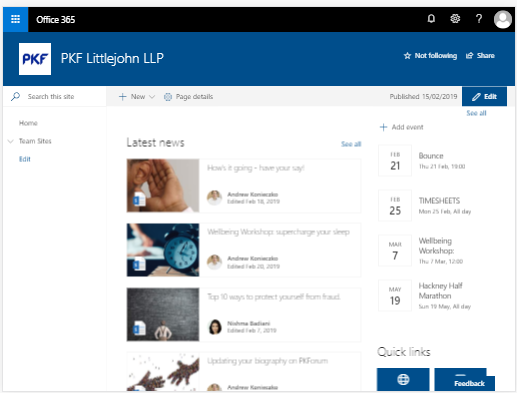
Task: Click the Office 365 label
Action: coord(56,20)
